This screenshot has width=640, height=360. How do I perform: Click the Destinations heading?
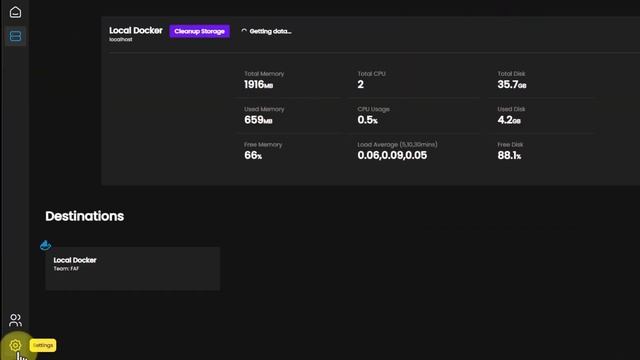84,216
